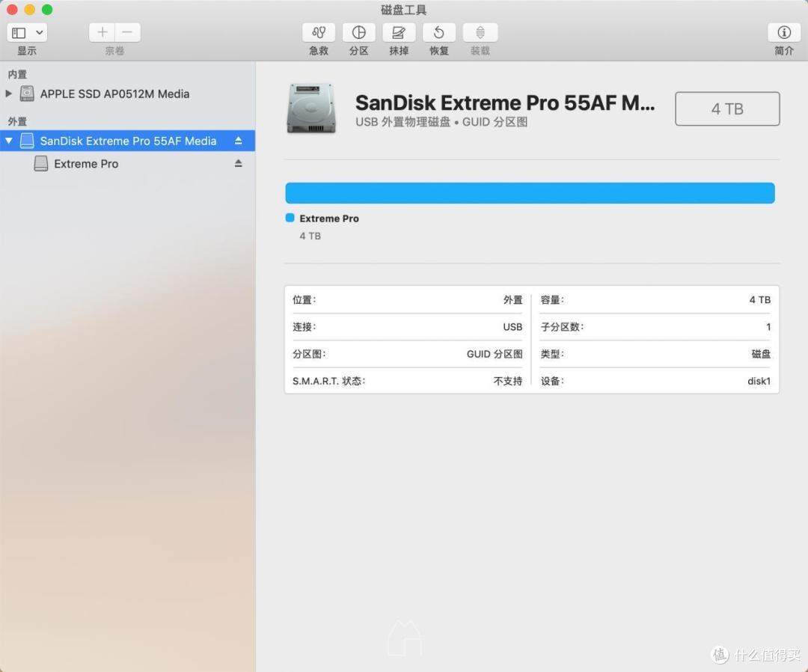
Task: Click the 容量 value 4 TB
Action: 760,300
